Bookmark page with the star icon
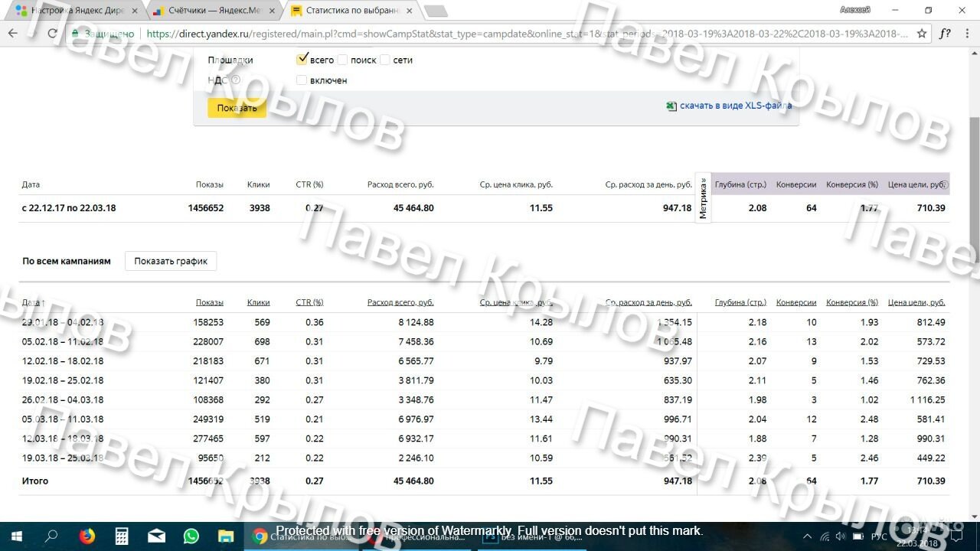The height and width of the screenshot is (551, 980). 922,34
